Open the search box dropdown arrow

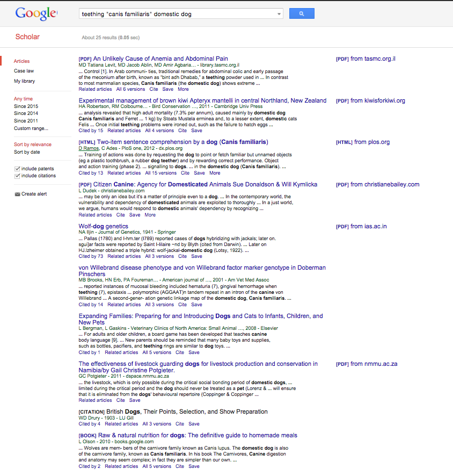point(279,14)
